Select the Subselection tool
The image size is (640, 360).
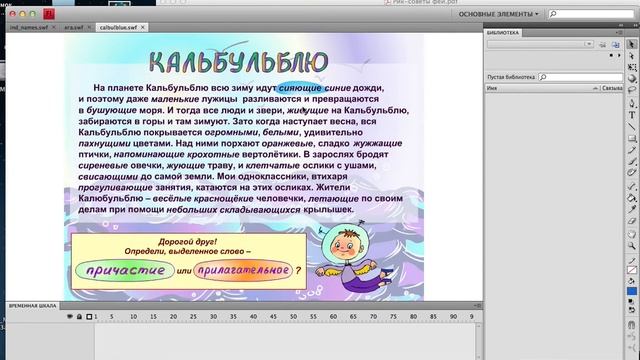click(x=631, y=56)
